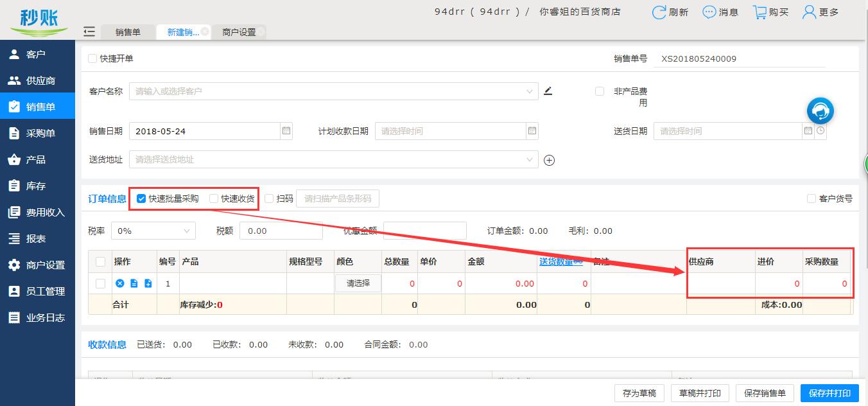
Task: Expand the 客户名称 selection dropdown
Action: (x=528, y=91)
